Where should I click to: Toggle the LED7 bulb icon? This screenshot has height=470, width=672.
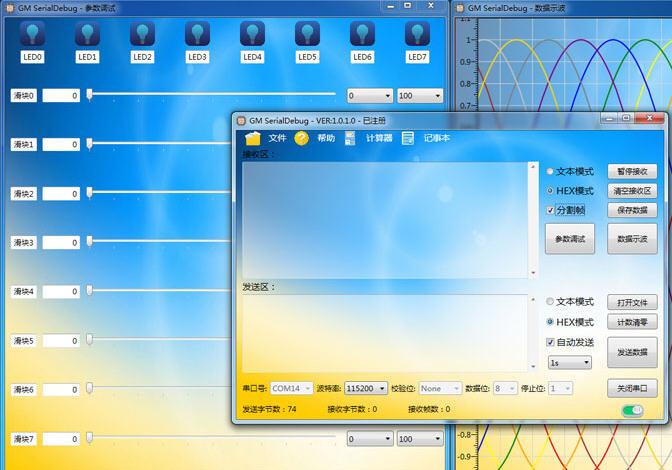[x=417, y=34]
